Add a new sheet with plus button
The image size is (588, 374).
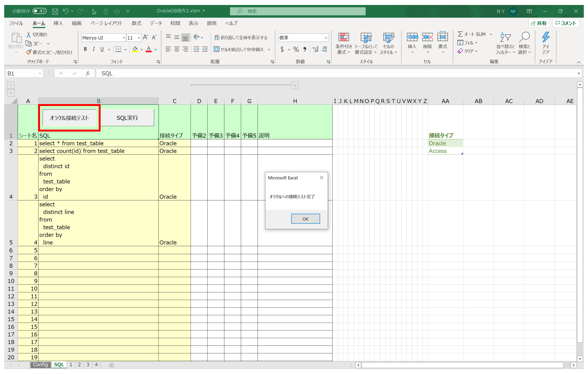click(112, 365)
